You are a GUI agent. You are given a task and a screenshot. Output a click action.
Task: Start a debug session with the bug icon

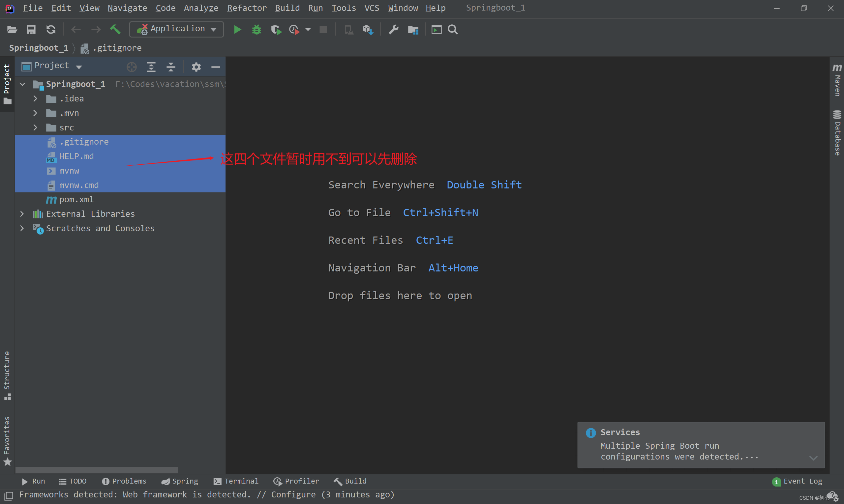256,30
